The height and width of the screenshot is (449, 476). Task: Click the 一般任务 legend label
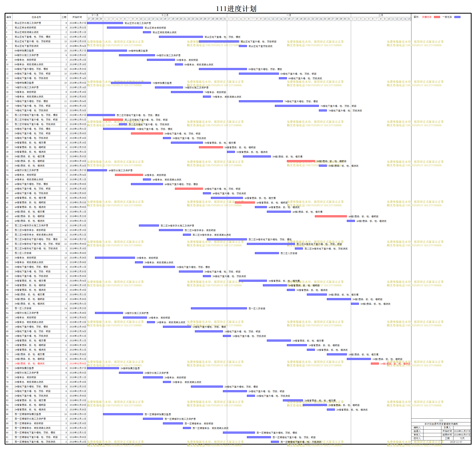tap(447, 17)
